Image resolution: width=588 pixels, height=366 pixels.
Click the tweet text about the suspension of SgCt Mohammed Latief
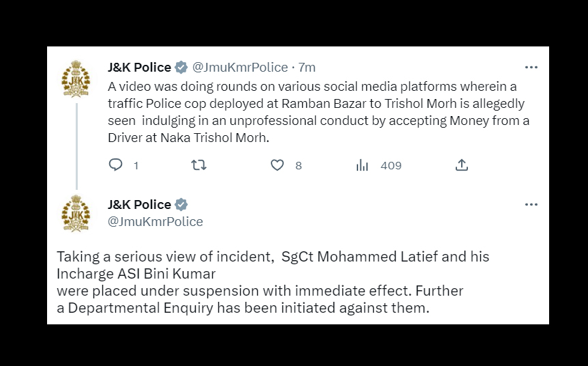pos(273,283)
